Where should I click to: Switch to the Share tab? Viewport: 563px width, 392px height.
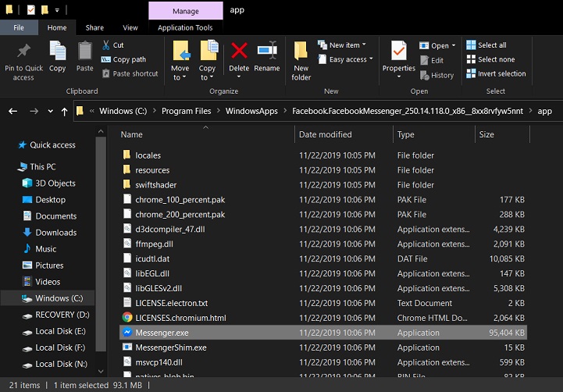click(x=94, y=27)
